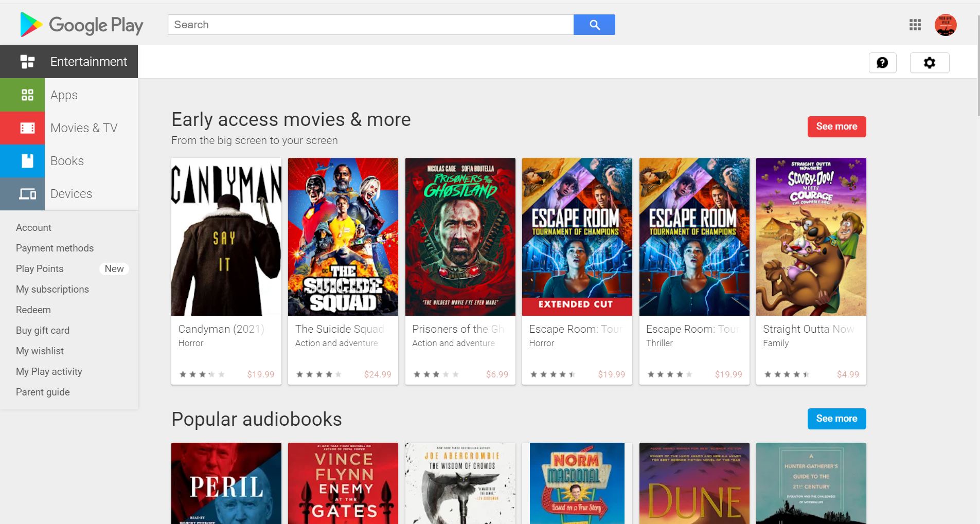Open Play Points

click(x=39, y=268)
